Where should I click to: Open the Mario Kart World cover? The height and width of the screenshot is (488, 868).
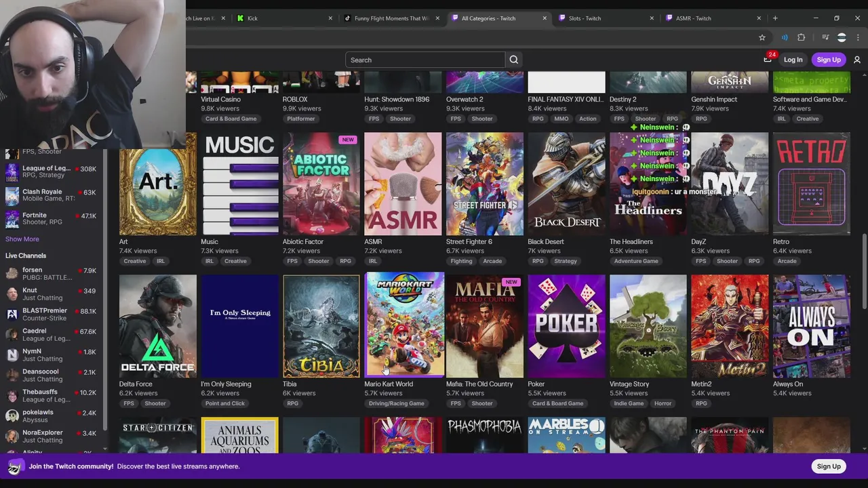[404, 324]
